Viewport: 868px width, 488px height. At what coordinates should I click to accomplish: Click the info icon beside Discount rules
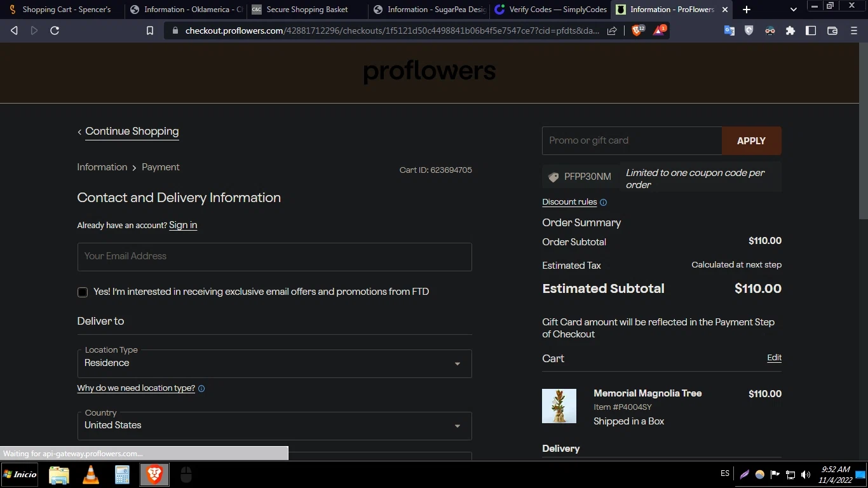603,203
